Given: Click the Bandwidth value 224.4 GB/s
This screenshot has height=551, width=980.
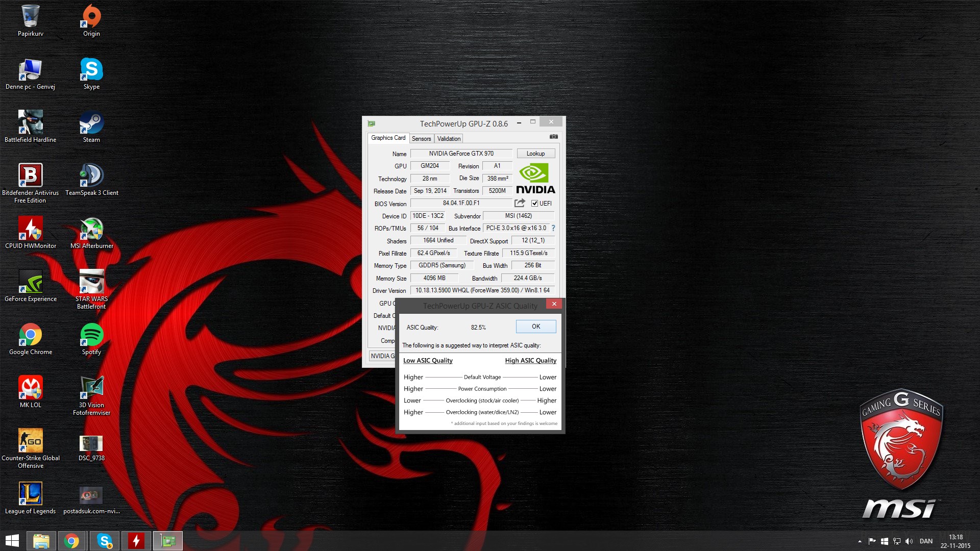Looking at the screenshot, I should coord(528,278).
